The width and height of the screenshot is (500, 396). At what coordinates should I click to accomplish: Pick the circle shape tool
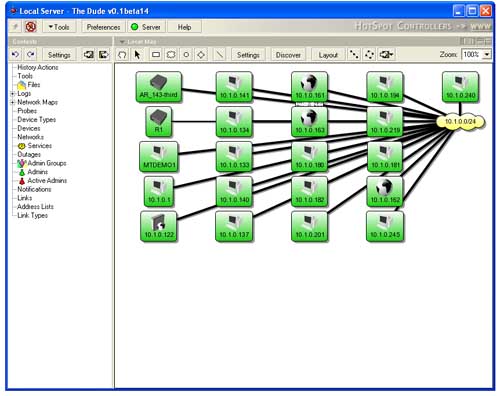(186, 55)
